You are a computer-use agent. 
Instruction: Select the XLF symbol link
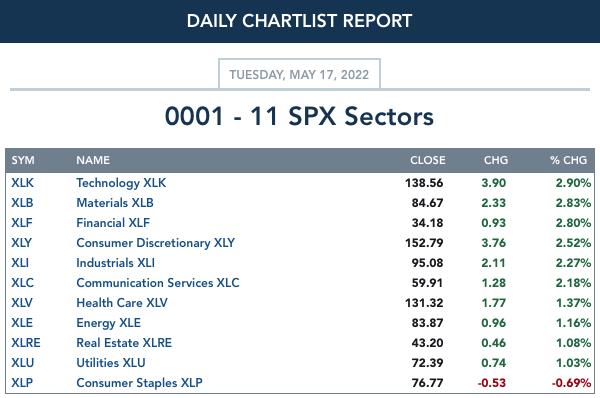[x=22, y=223]
